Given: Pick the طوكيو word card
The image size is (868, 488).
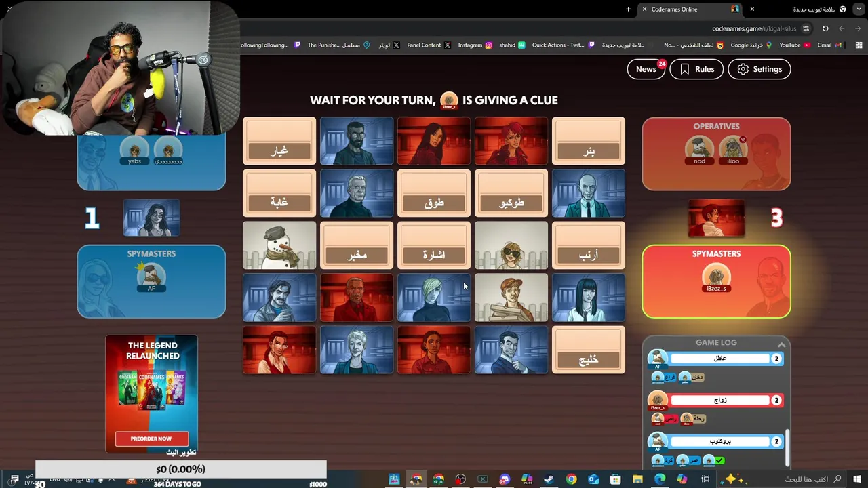Looking at the screenshot, I should [511, 194].
